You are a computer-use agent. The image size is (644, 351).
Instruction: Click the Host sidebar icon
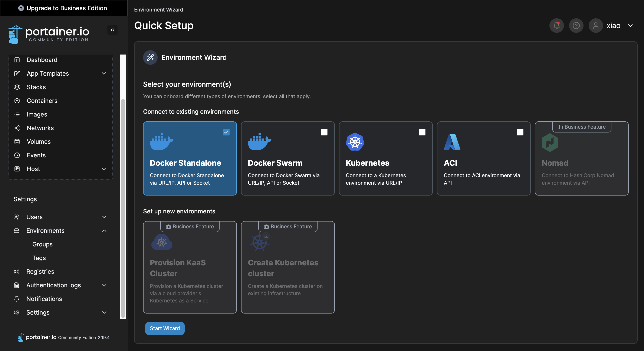pos(17,169)
